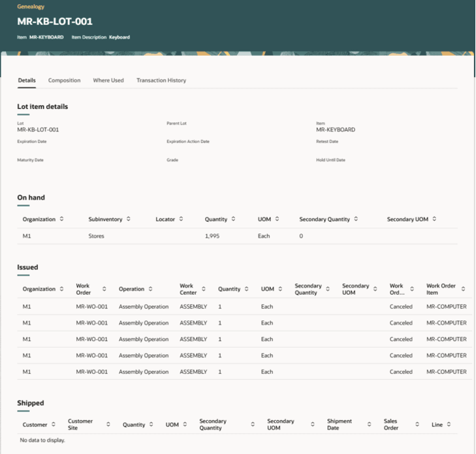Click M1 organization in On hand row
476x454 pixels.
27,236
